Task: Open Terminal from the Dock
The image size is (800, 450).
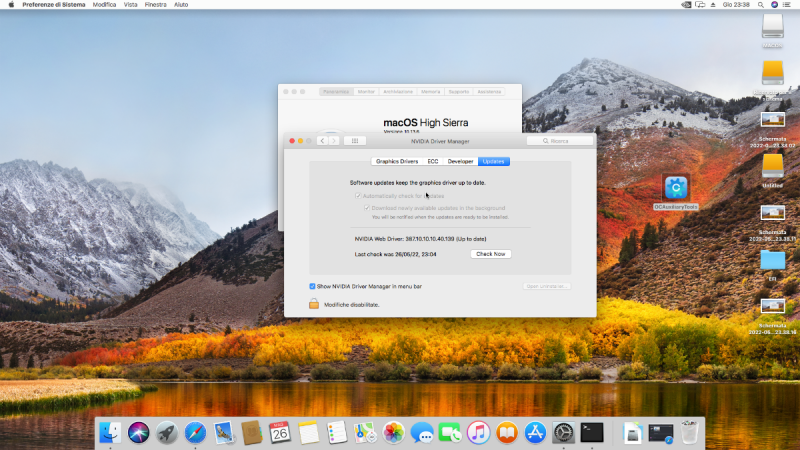Action: [592, 432]
